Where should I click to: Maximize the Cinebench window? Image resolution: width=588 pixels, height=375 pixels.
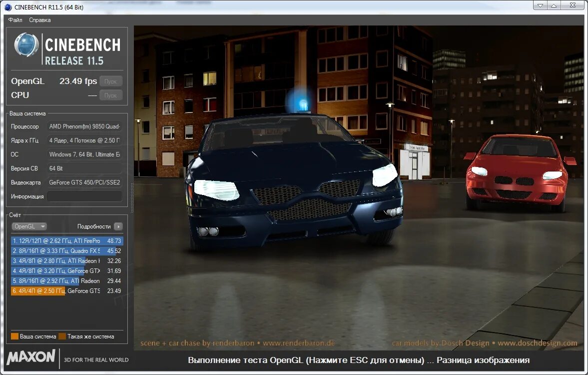pyautogui.click(x=554, y=5)
